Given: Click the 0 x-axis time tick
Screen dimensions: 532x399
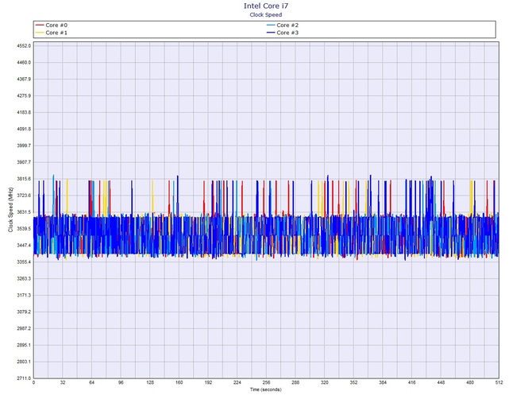Looking at the screenshot, I should tap(33, 382).
